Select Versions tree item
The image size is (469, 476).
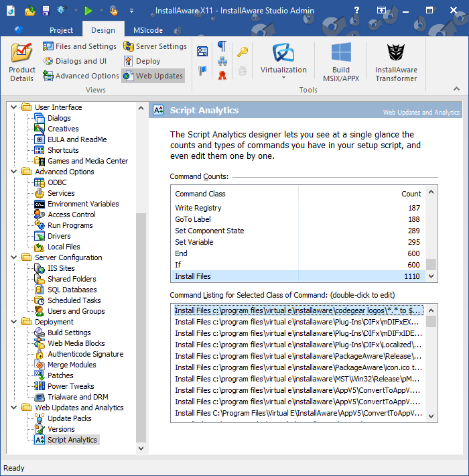click(61, 429)
